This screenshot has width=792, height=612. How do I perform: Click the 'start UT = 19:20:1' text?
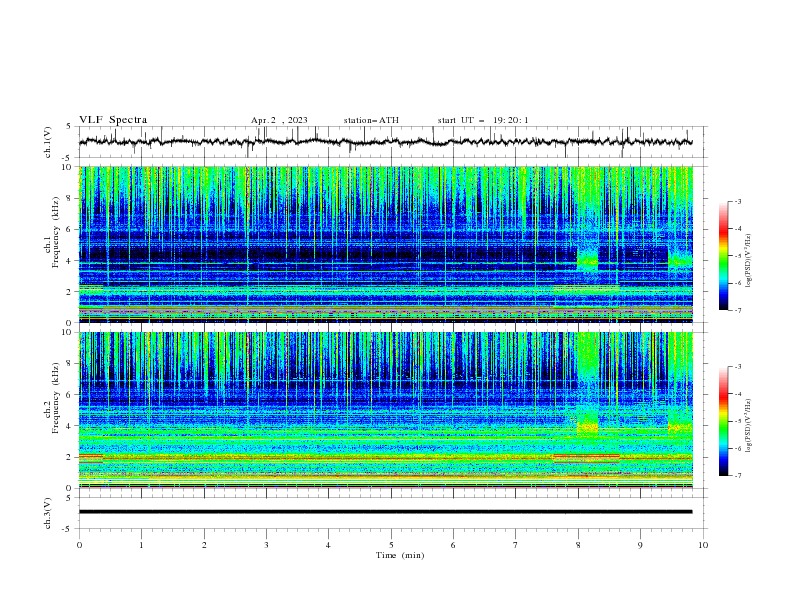[x=483, y=120]
